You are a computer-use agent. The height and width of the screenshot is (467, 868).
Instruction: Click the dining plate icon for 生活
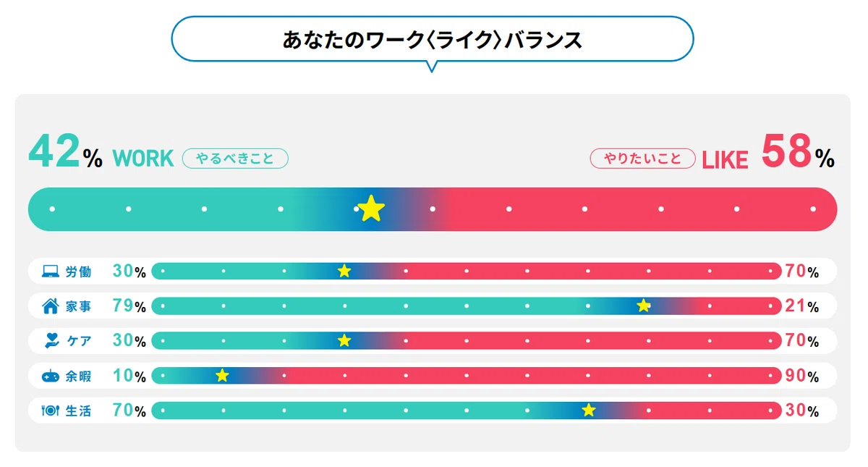tap(51, 411)
